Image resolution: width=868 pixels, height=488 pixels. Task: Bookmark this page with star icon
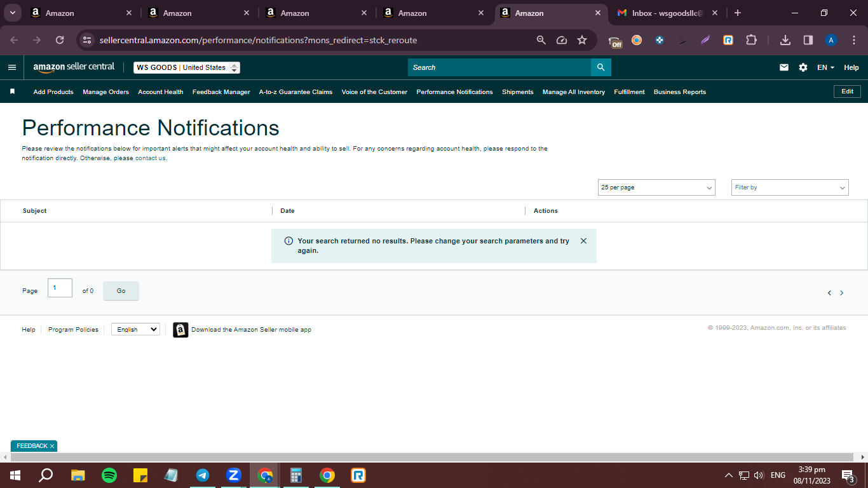click(x=582, y=40)
